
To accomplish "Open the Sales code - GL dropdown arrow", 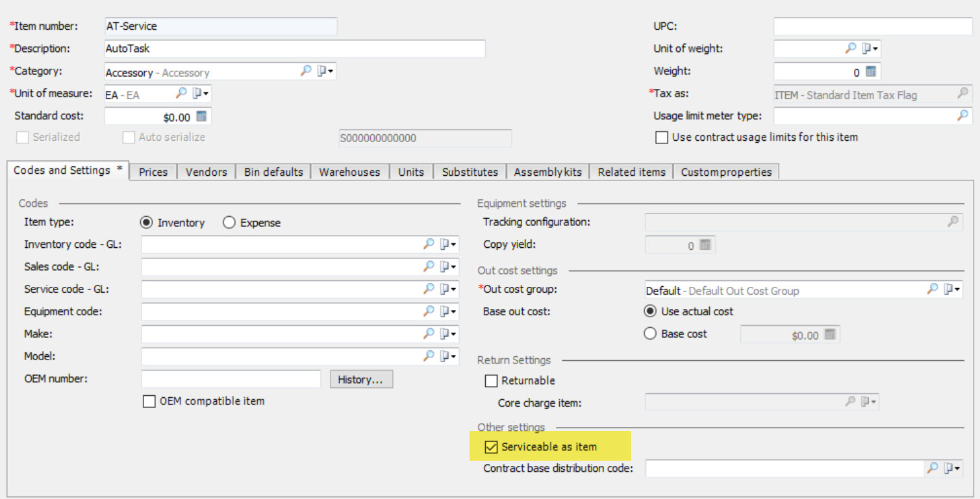I will (x=453, y=267).
